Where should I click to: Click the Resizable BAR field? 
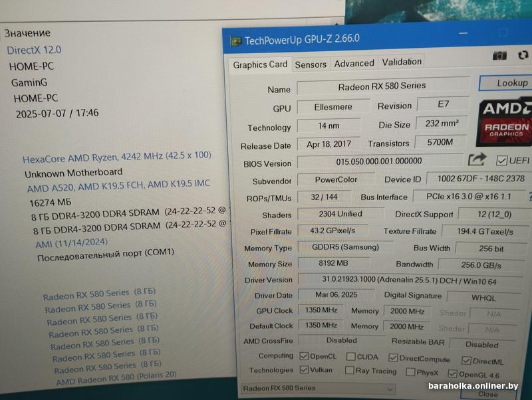coord(482,344)
